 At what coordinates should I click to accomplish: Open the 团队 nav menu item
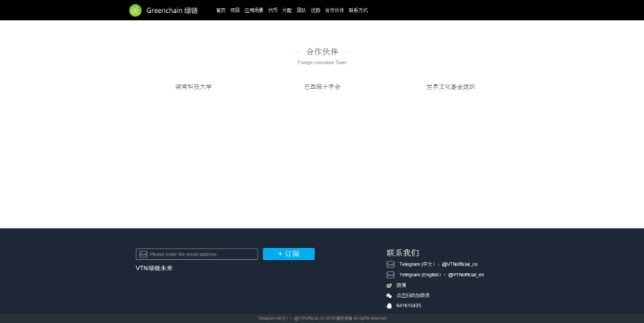pyautogui.click(x=301, y=10)
